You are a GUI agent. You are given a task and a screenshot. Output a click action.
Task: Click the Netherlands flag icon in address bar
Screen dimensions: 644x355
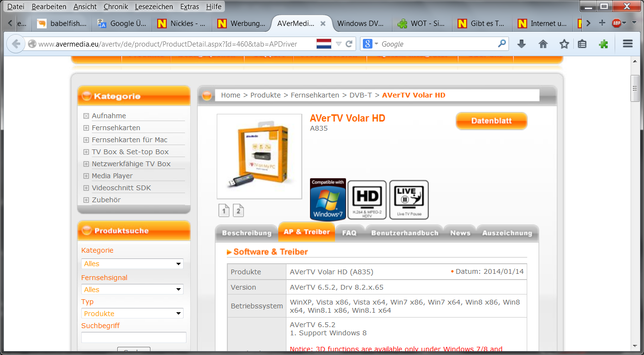pos(324,44)
